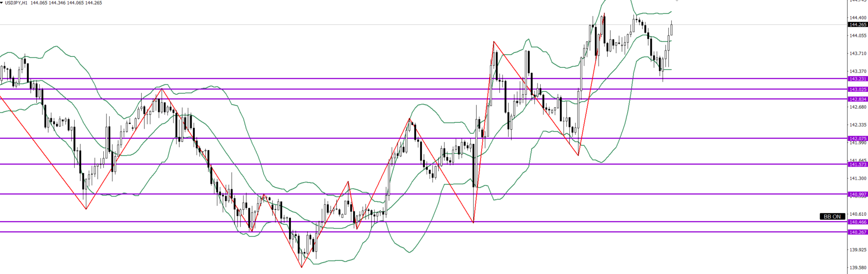Pick the 140.997 purple price label
The image size is (868, 274).
(858, 194)
